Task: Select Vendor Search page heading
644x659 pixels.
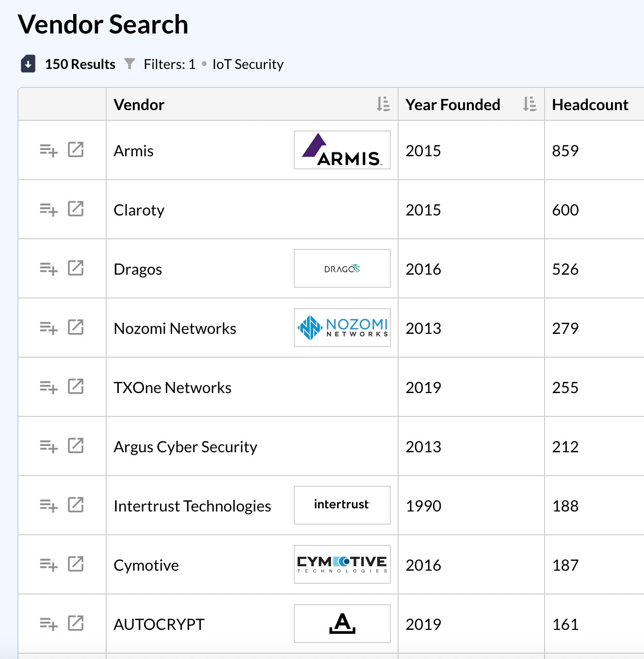Action: pyautogui.click(x=103, y=24)
